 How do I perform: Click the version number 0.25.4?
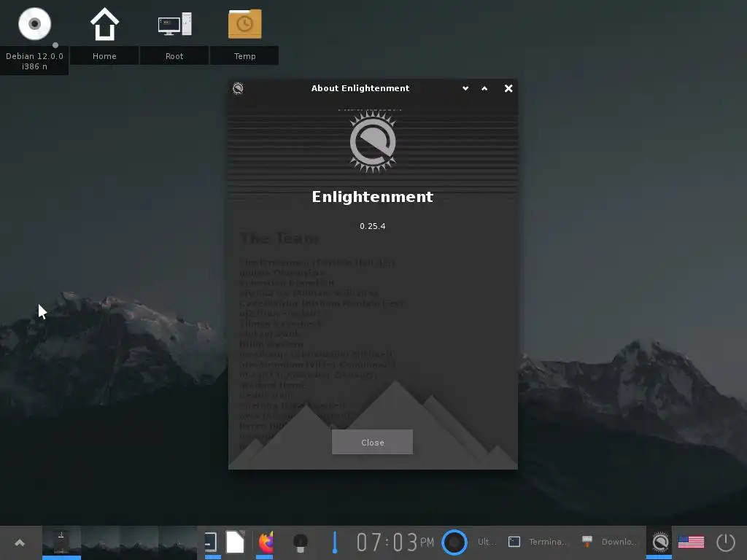point(373,226)
